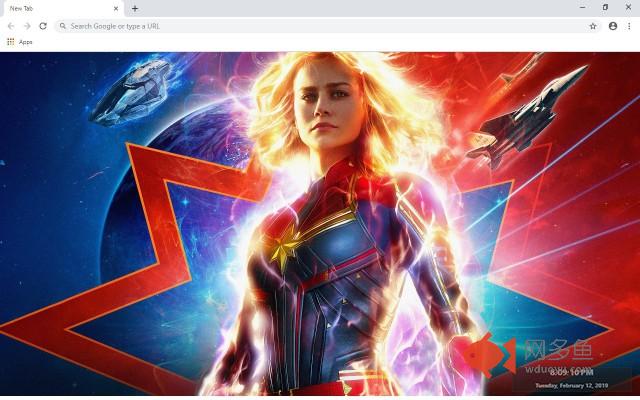Go back with the back arrow
Viewport: 640px width, 400px height.
pyautogui.click(x=11, y=26)
